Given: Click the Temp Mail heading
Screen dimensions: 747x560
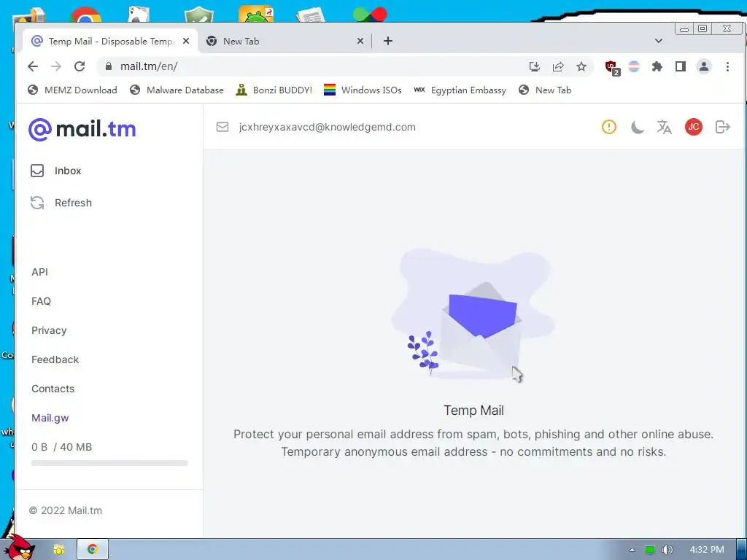Looking at the screenshot, I should click(x=473, y=411).
